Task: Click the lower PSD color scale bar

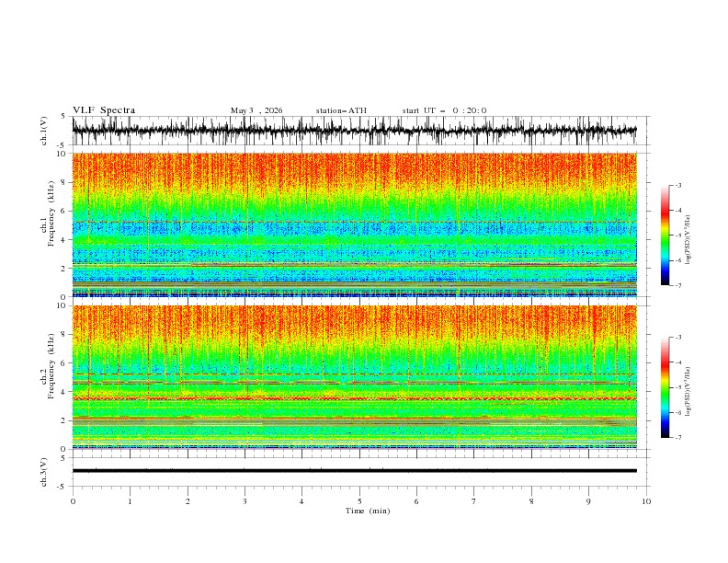Action: point(665,387)
